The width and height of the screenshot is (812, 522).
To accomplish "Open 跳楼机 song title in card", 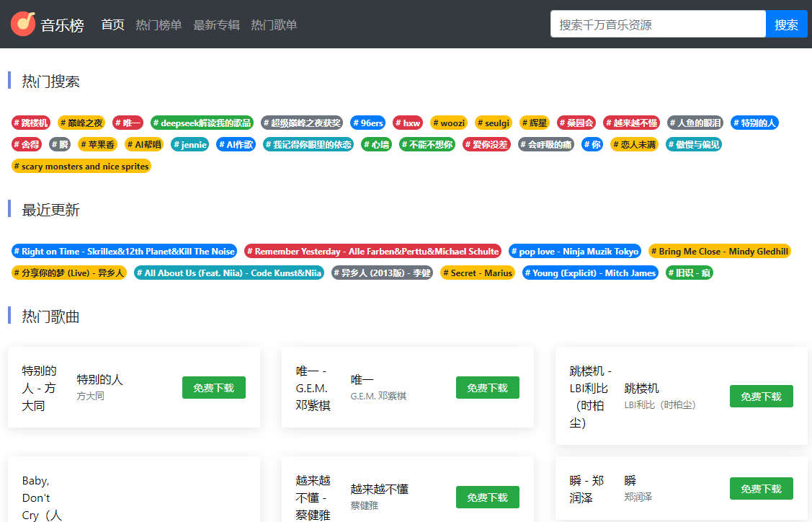I will point(642,389).
